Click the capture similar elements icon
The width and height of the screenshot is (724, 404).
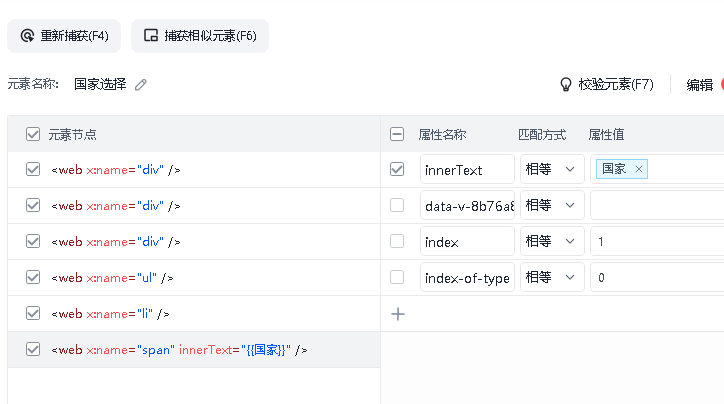(x=151, y=36)
